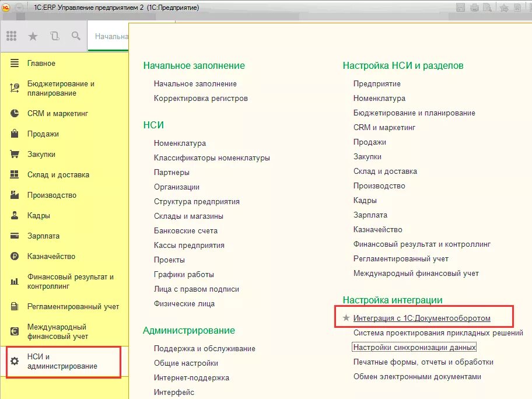Open Печатные формы, отчеты и обработки

(x=423, y=362)
